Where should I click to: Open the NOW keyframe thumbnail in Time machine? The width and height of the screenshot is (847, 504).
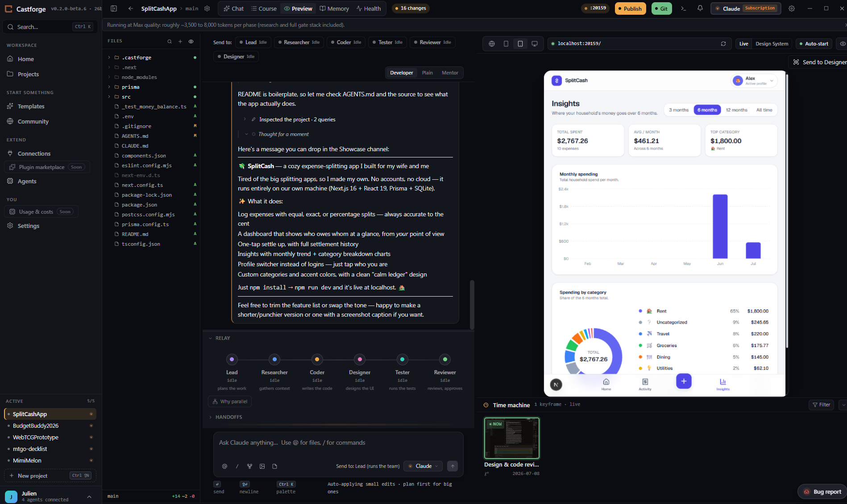[512, 438]
